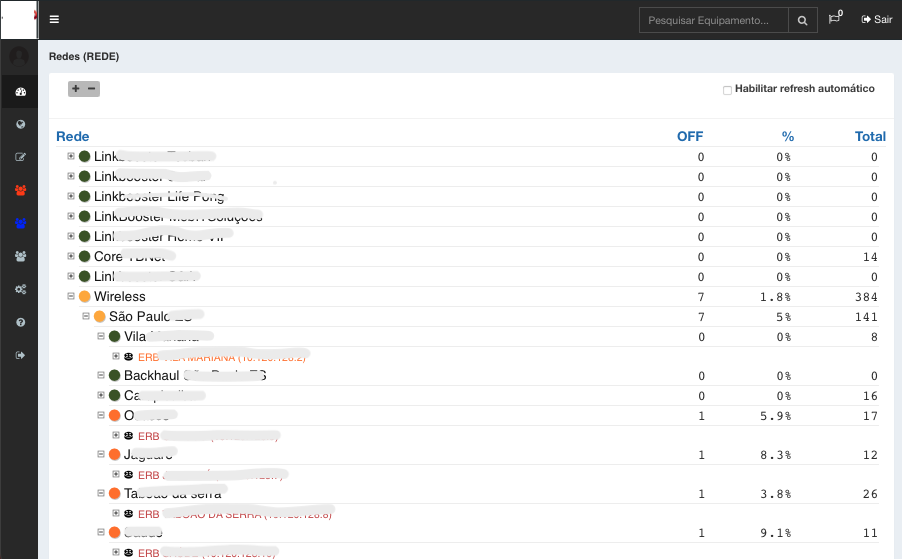
Task: Expand the Core network tree node
Action: tap(71, 256)
